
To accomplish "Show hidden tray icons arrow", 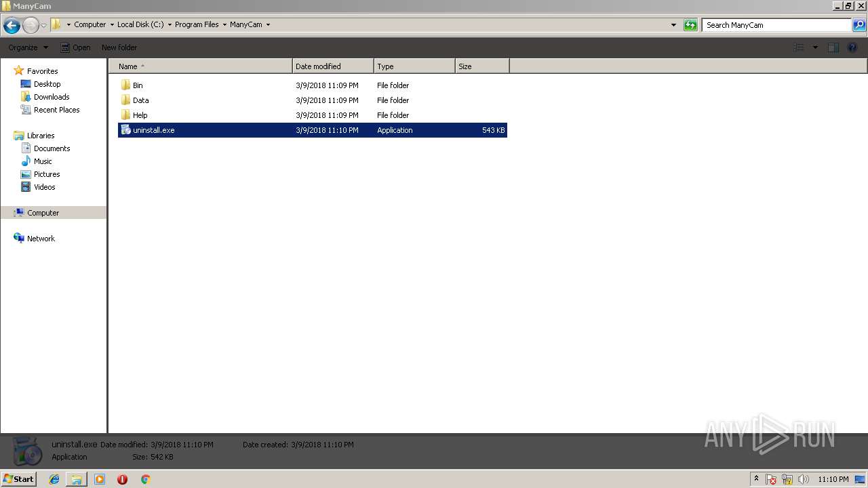I will click(x=757, y=479).
